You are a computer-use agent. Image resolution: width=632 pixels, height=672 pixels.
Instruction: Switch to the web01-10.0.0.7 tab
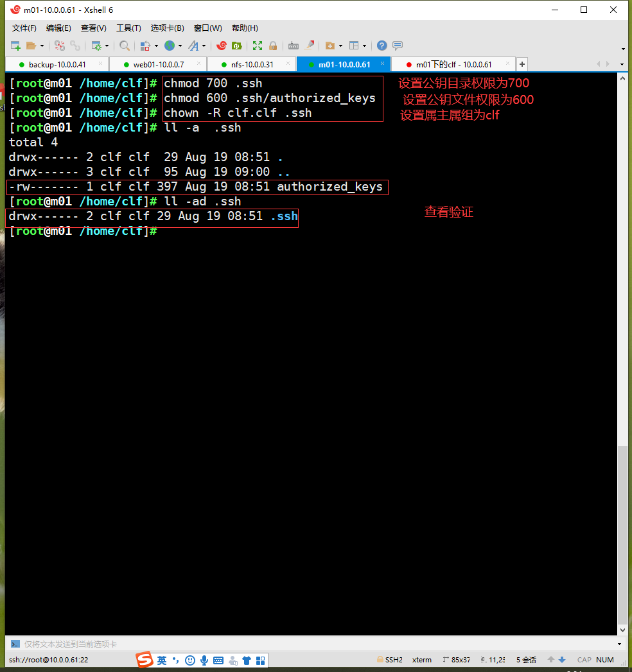158,65
